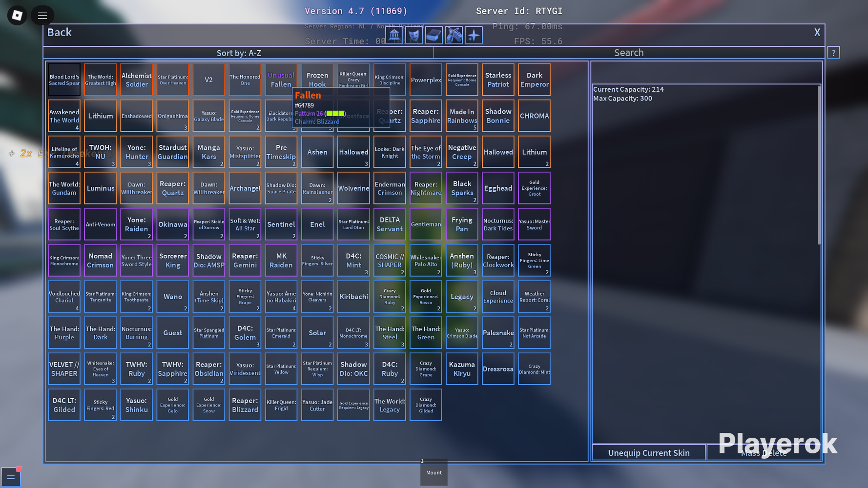
Task: Select the Anti-Venom skin tile
Action: (101, 224)
